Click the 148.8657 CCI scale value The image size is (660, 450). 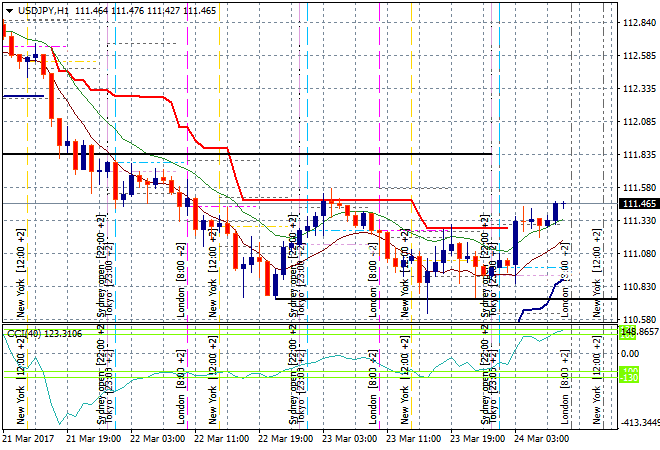(640, 332)
